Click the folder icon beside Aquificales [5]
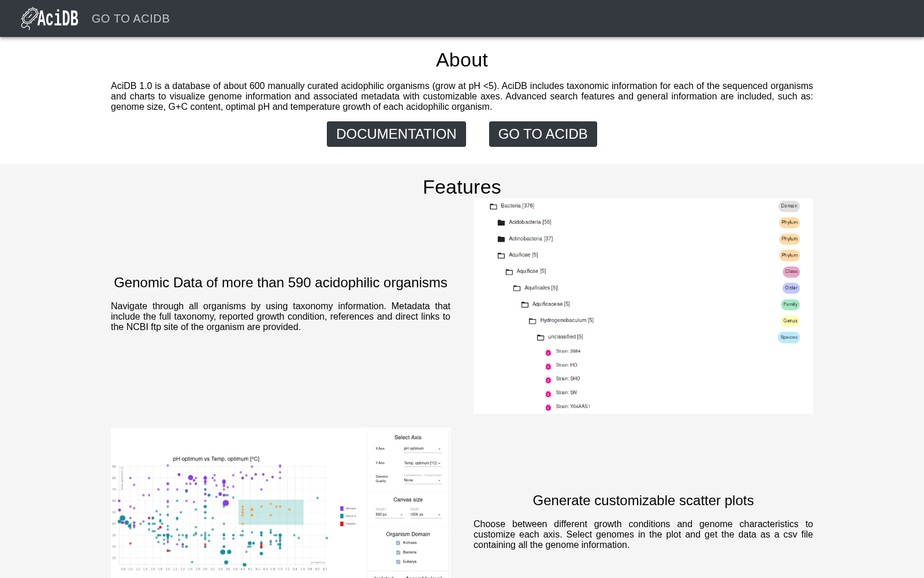 click(517, 288)
